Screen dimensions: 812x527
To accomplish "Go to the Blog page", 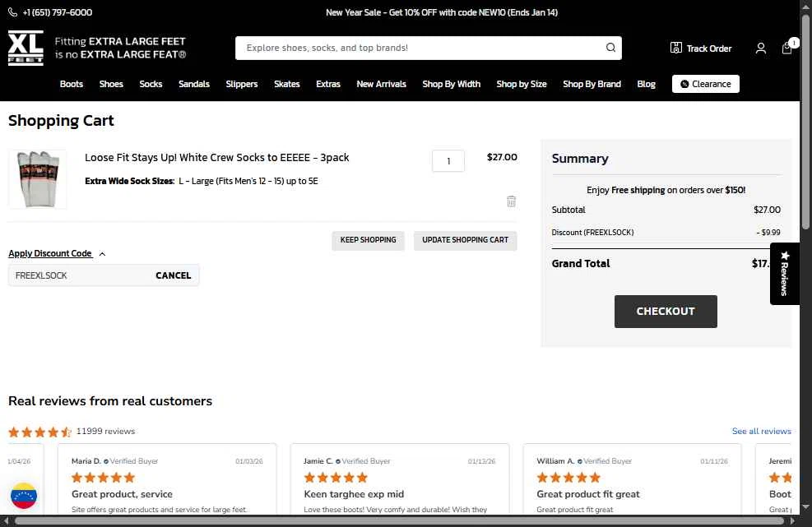I will [646, 84].
